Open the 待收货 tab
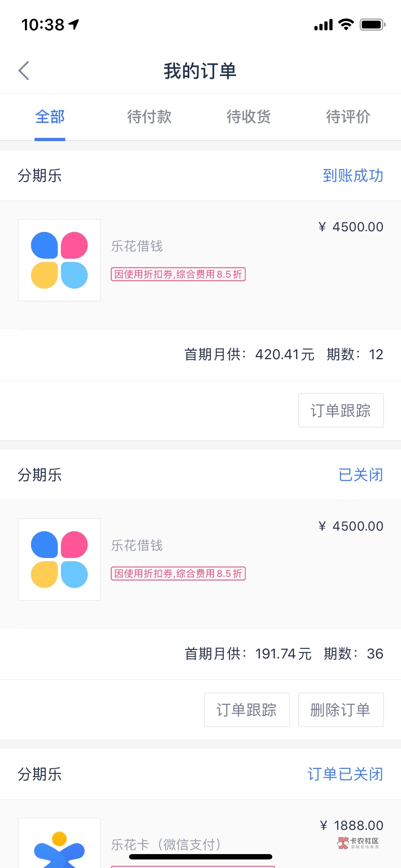 (x=249, y=117)
